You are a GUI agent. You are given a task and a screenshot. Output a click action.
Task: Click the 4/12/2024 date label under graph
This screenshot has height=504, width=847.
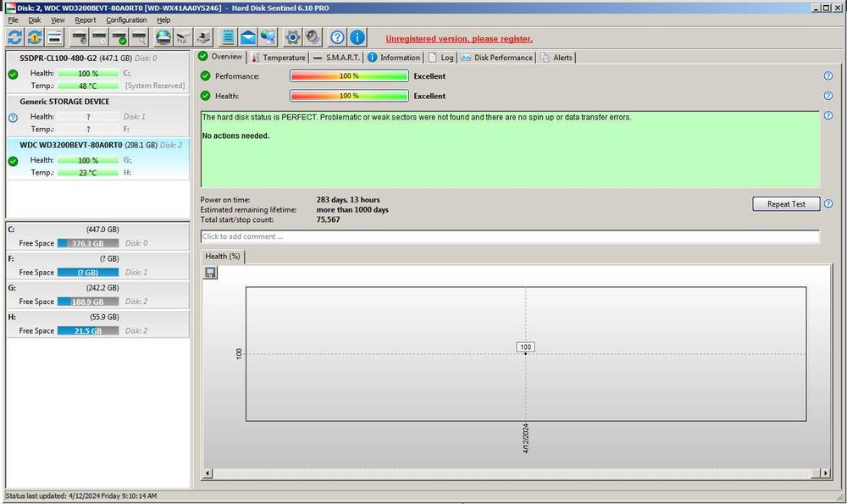pyautogui.click(x=526, y=438)
